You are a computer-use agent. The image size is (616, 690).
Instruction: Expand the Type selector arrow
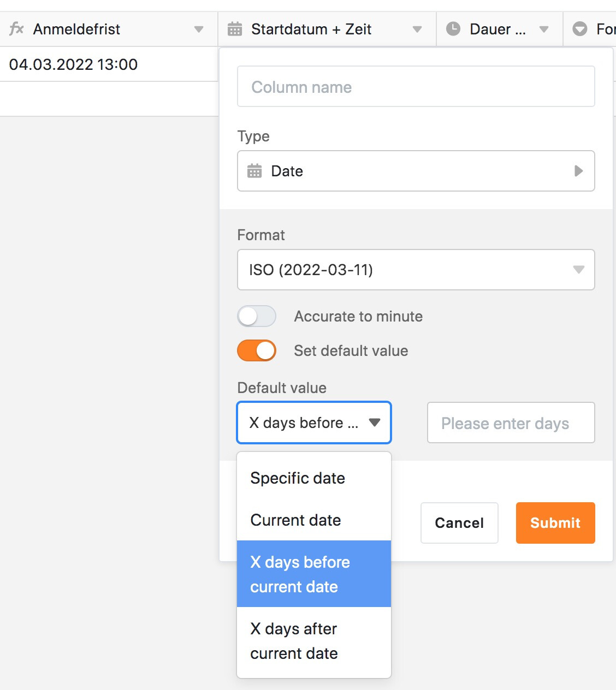tap(578, 171)
